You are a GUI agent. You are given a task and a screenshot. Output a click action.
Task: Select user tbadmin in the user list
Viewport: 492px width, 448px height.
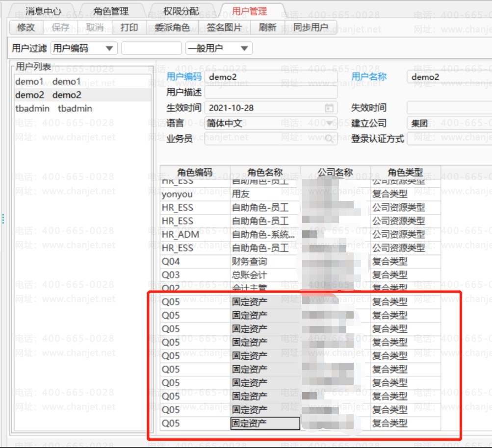[83, 108]
